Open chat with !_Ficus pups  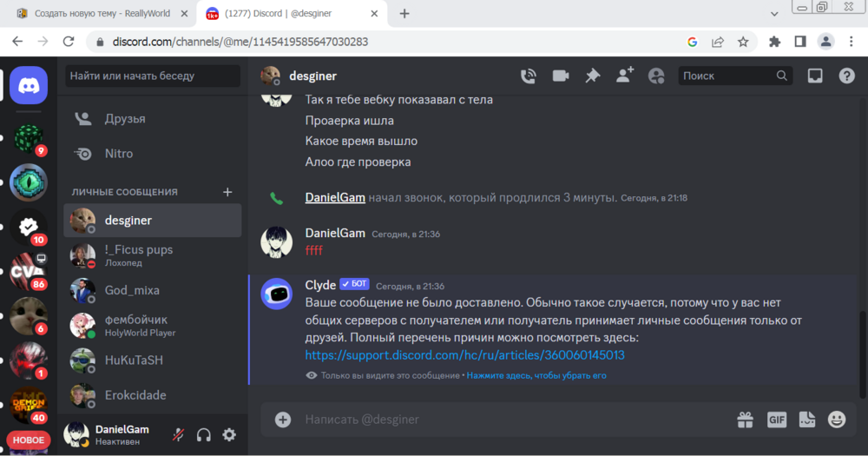[152, 255]
